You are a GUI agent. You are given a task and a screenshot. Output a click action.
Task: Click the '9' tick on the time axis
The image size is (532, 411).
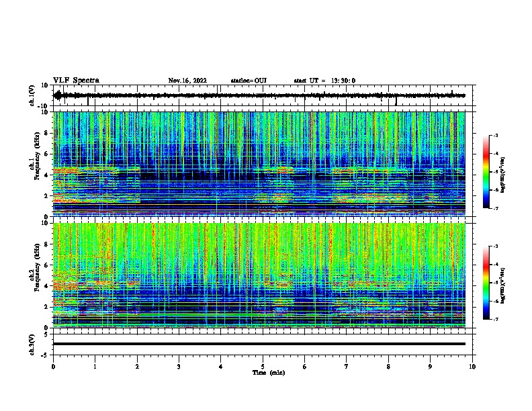pyautogui.click(x=430, y=367)
